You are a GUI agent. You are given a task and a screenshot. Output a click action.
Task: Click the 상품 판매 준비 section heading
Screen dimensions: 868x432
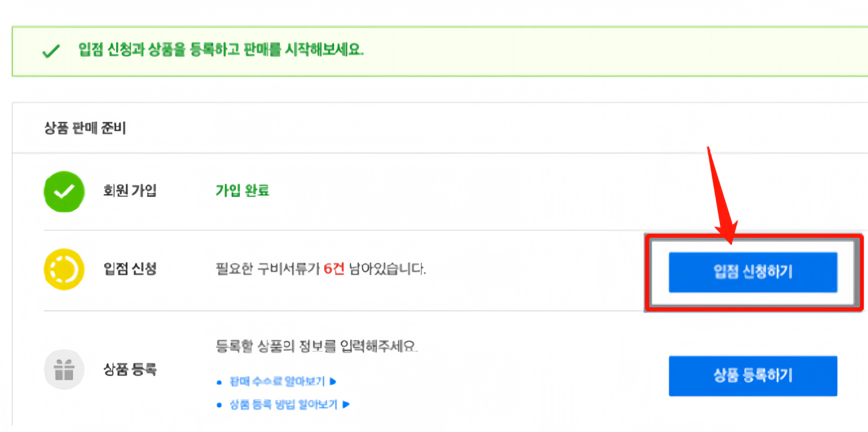[x=85, y=128]
